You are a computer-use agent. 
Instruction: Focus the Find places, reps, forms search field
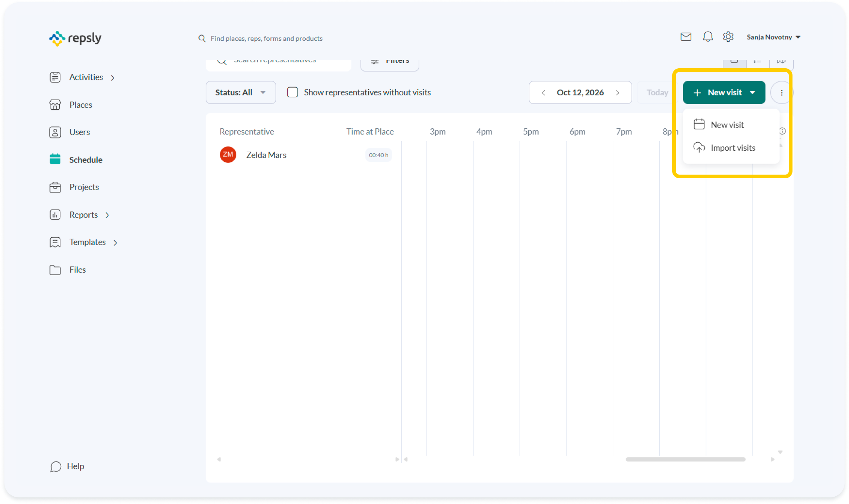click(x=266, y=39)
